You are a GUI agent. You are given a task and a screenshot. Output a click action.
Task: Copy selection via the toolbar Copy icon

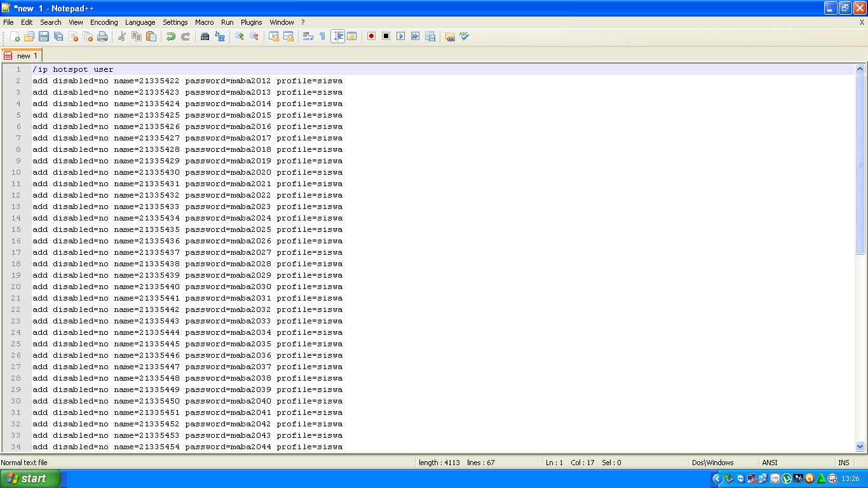136,37
